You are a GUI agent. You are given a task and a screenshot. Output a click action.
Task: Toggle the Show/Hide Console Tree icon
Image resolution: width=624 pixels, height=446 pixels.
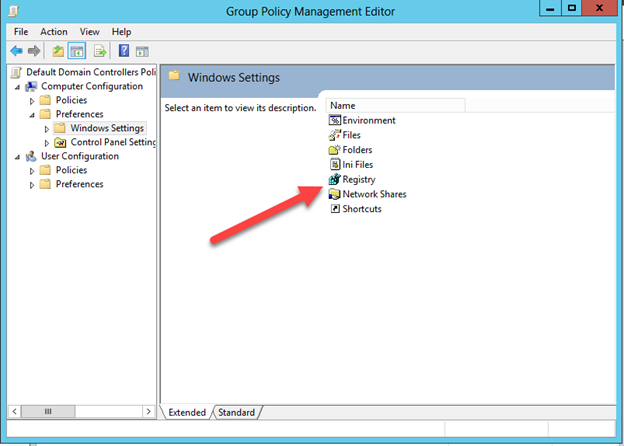(77, 51)
